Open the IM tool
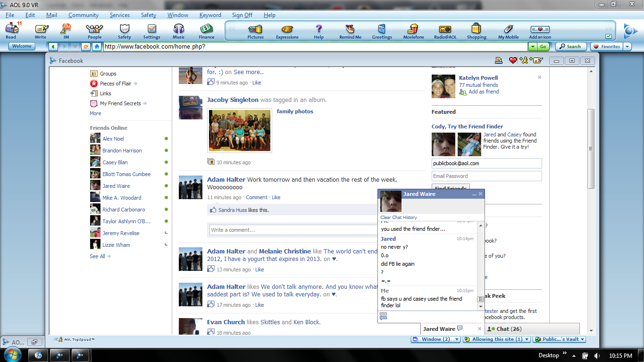Screen dimensions: 644x362 (x=66, y=31)
